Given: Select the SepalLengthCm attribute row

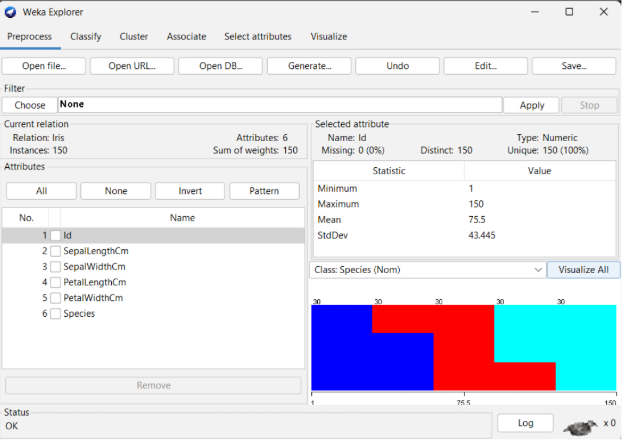Looking at the screenshot, I should [153, 251].
